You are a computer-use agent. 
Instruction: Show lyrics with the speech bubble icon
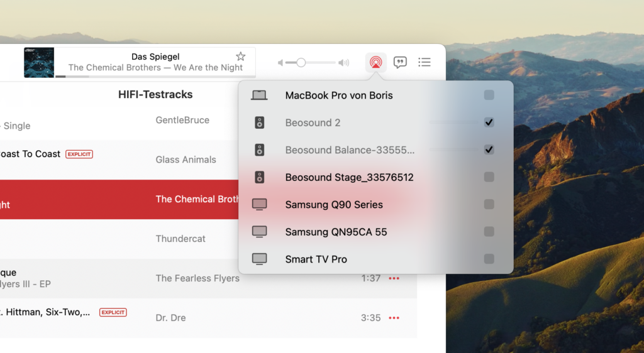coord(400,62)
